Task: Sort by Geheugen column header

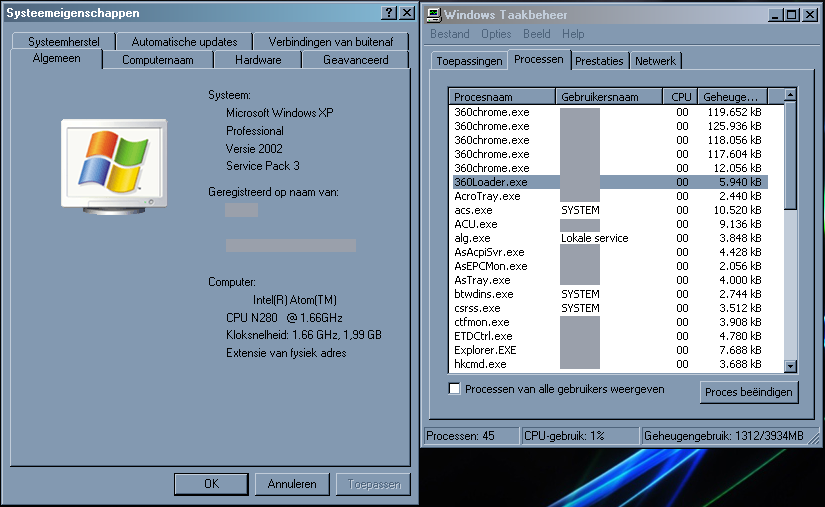Action: 732,97
